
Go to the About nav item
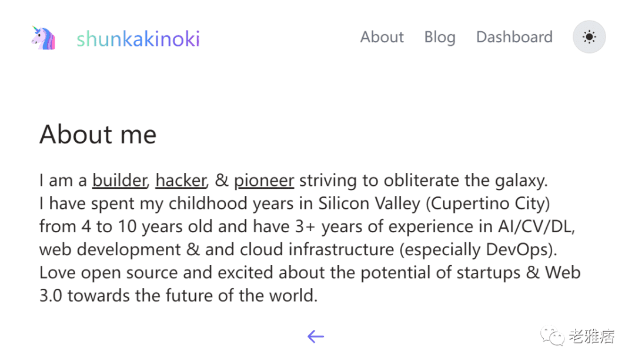click(x=382, y=37)
